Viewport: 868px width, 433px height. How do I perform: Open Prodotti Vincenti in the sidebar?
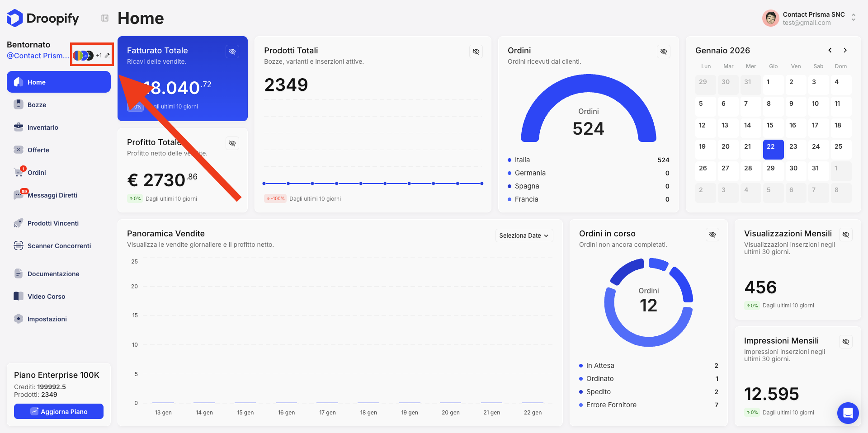(x=53, y=223)
